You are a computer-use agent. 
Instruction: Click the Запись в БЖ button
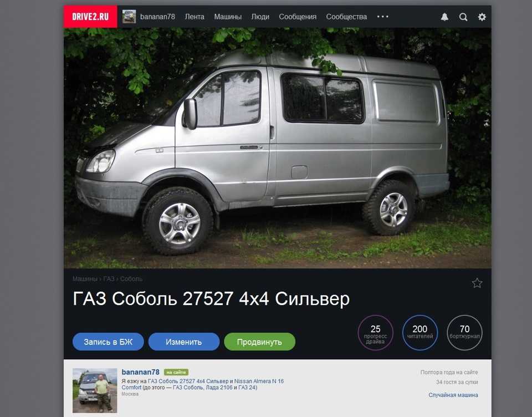click(108, 342)
